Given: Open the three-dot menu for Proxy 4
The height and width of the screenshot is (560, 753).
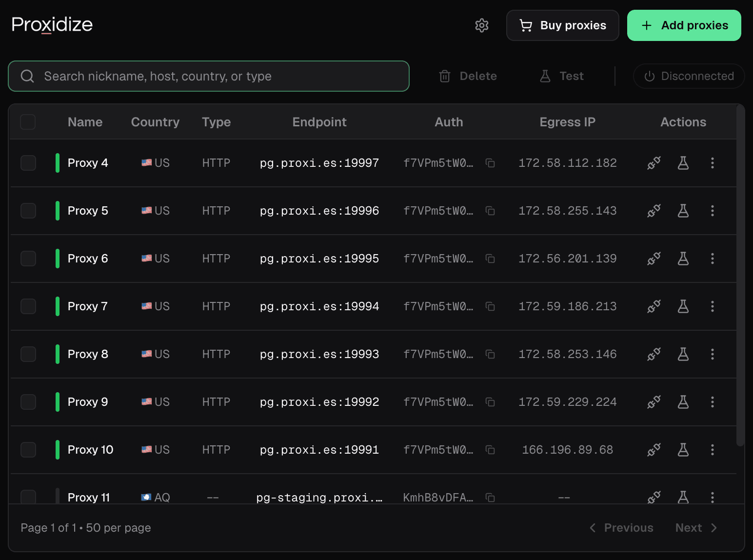Looking at the screenshot, I should click(x=713, y=163).
